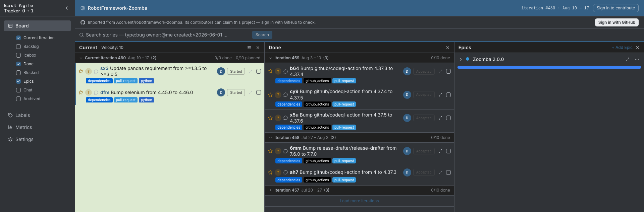Click Sign in to contribute button
Viewport: 644px width, 212px height.
(615, 8)
